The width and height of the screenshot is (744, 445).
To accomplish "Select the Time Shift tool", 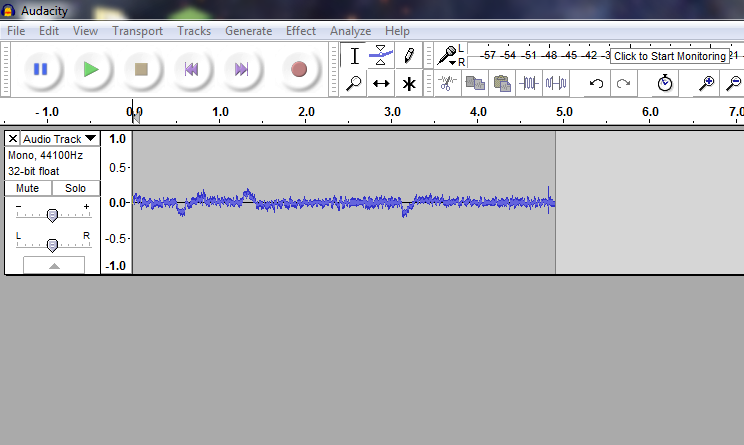I will 381,83.
